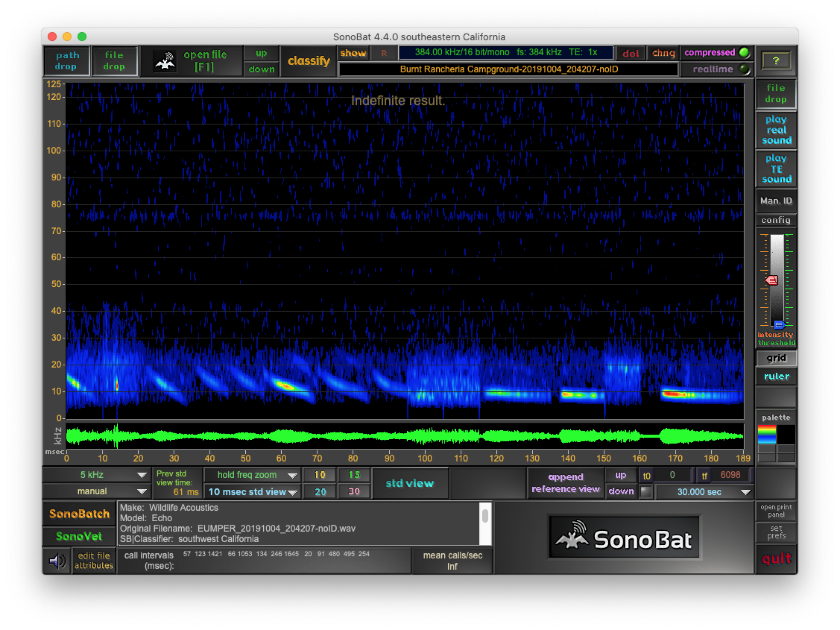Check the small box beside down button
Viewport: 840px width, 630px height.
click(646, 491)
